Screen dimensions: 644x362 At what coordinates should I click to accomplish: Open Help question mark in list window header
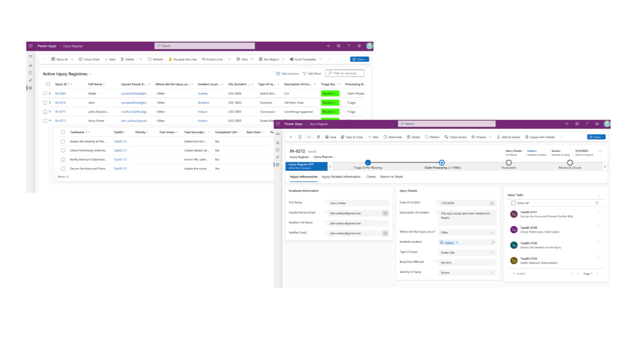[349, 46]
